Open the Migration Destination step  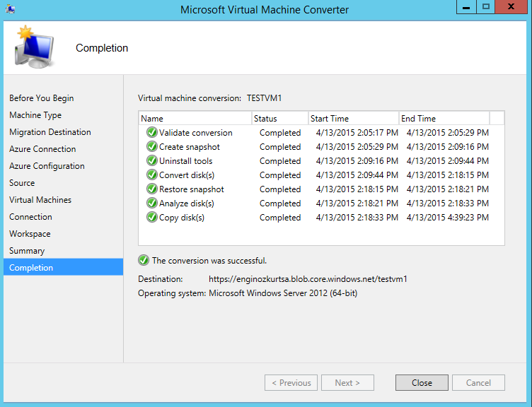(x=50, y=132)
